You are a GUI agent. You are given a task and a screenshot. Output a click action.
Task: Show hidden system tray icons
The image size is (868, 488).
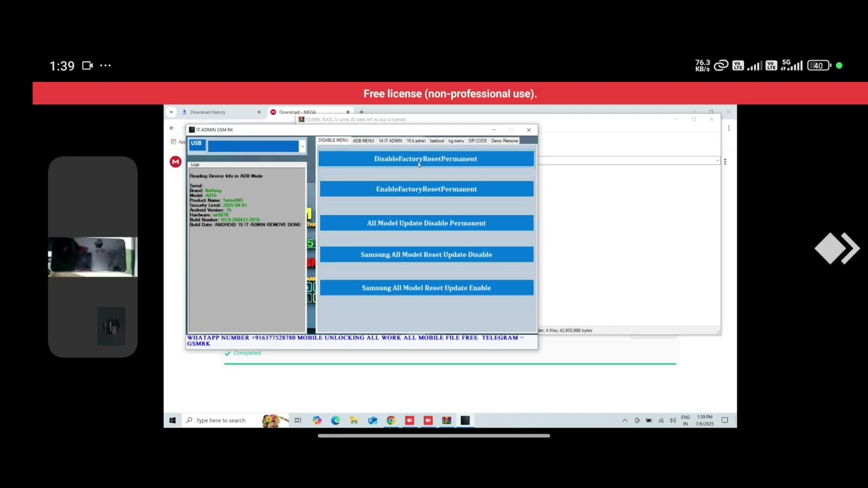coord(625,420)
